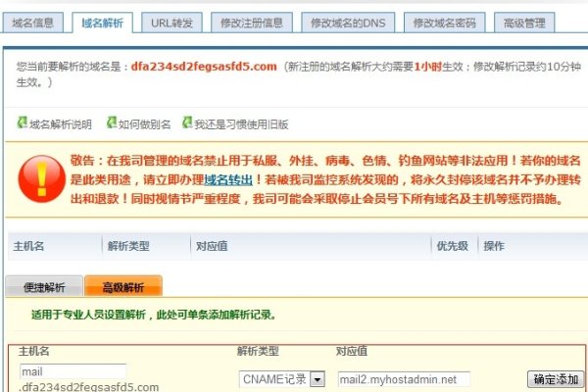Click the 对应值 field with mail2.myhostadmin.net
588x392 pixels.
tap(404, 379)
